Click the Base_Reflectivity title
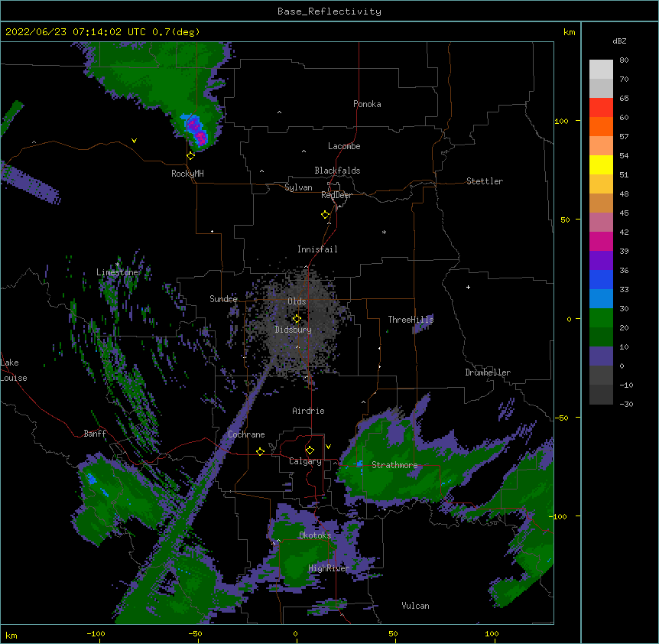Image resolution: width=659 pixels, height=644 pixels. coord(329,11)
